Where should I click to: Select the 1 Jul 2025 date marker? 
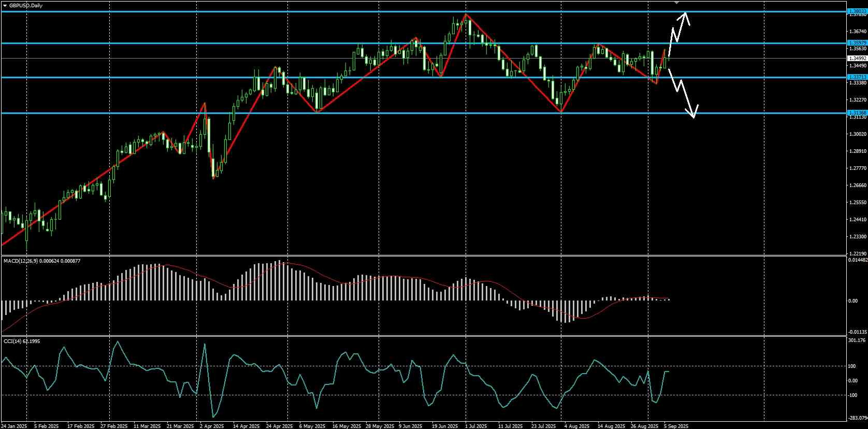coord(476,426)
